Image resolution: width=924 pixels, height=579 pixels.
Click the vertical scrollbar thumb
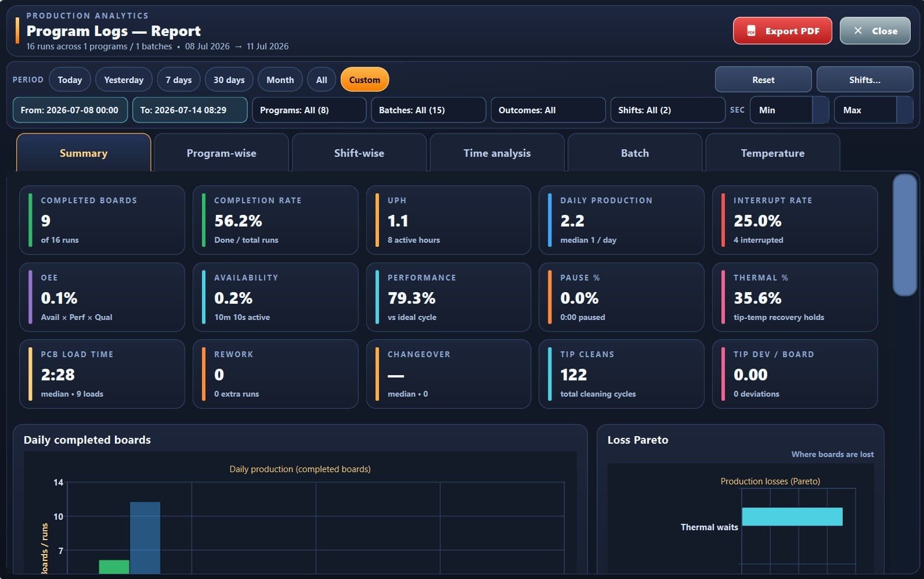[904, 235]
